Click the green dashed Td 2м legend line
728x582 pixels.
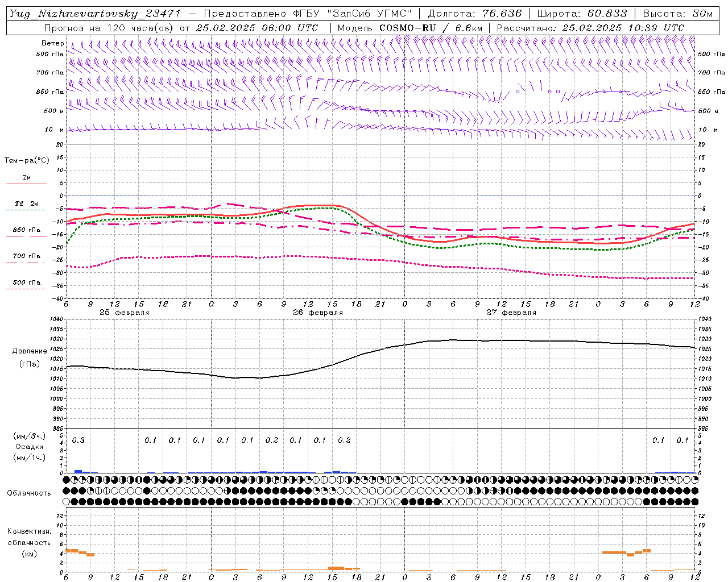[x=26, y=210]
